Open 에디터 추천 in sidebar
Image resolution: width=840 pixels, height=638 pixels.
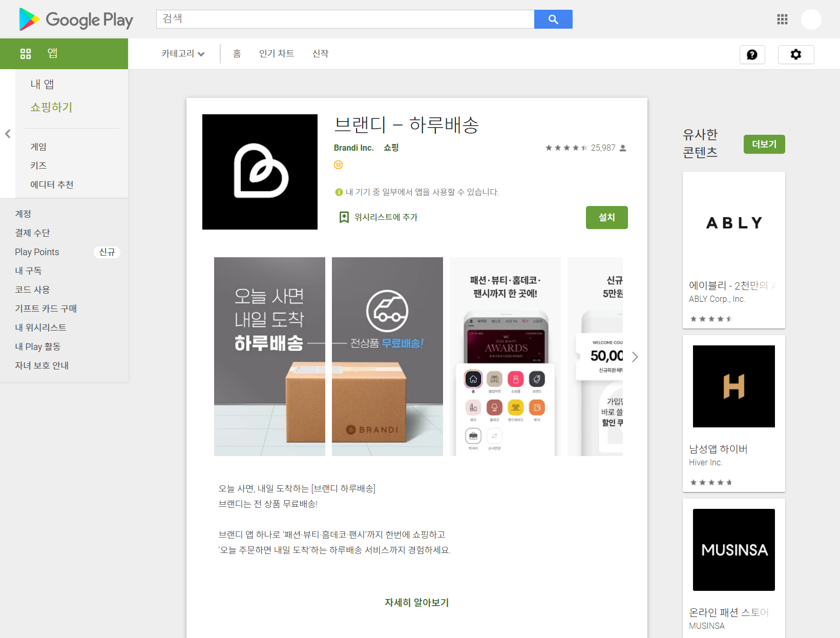click(52, 184)
